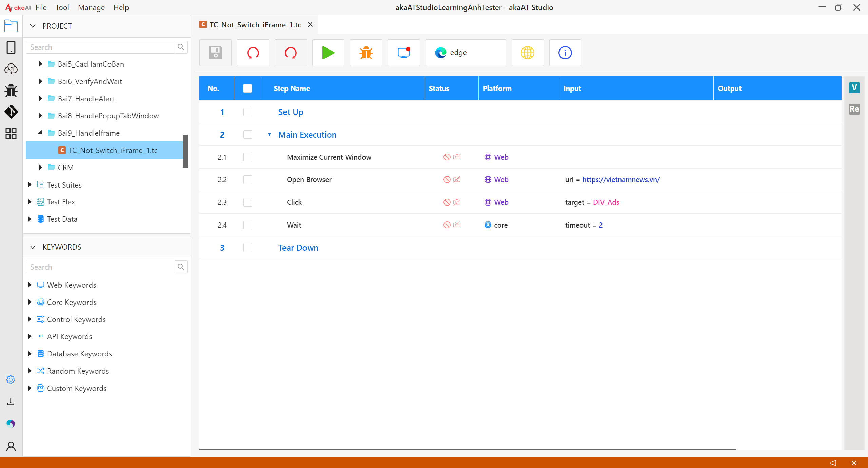868x468 pixels.
Task: Open the user account icon
Action: 11,446
